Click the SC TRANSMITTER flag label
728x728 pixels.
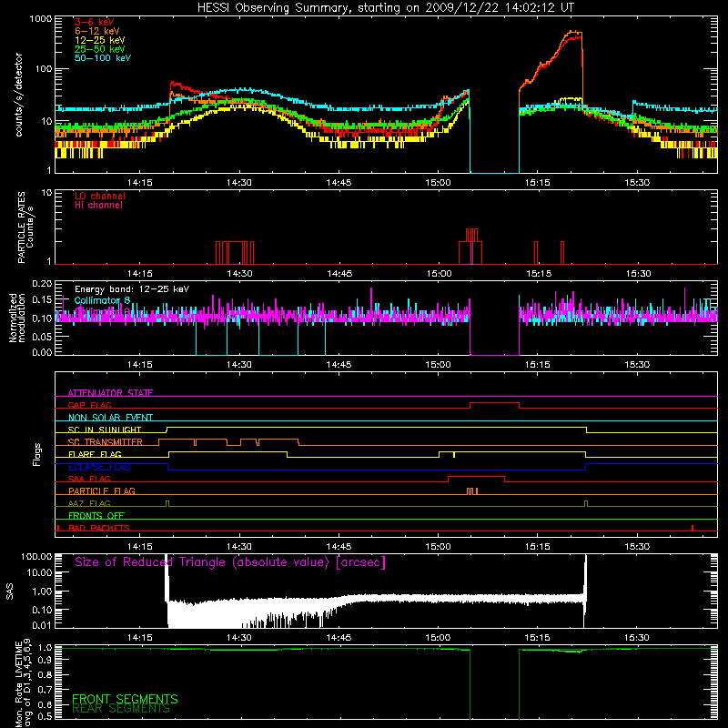pyautogui.click(x=106, y=442)
